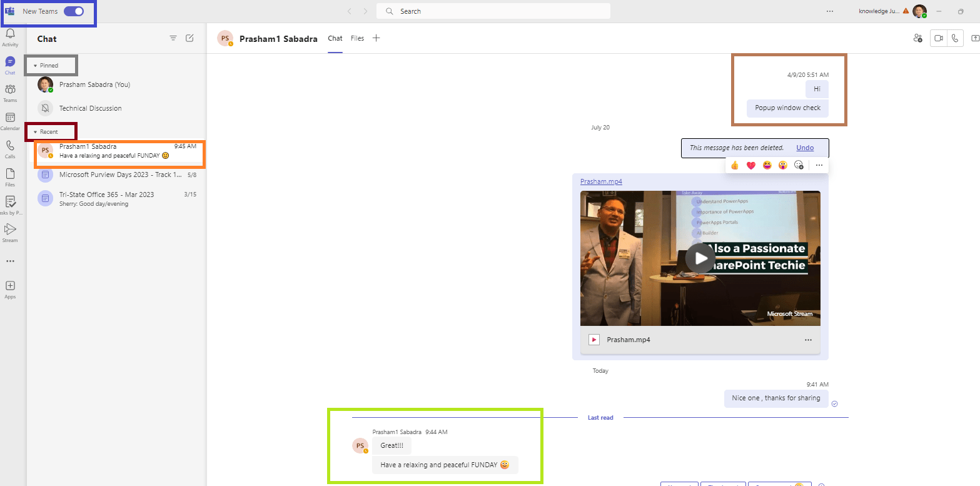The height and width of the screenshot is (486, 980).
Task: Open the Technical Discussion chat
Action: point(116,108)
